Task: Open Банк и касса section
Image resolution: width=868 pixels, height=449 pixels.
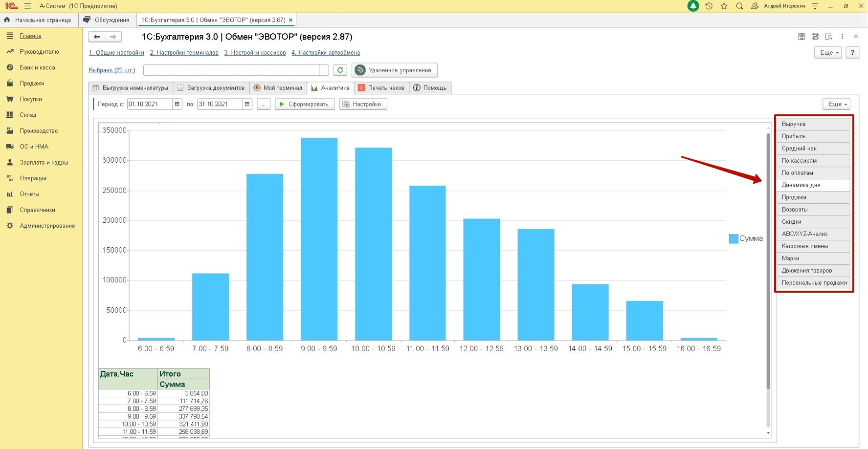Action: [x=37, y=67]
